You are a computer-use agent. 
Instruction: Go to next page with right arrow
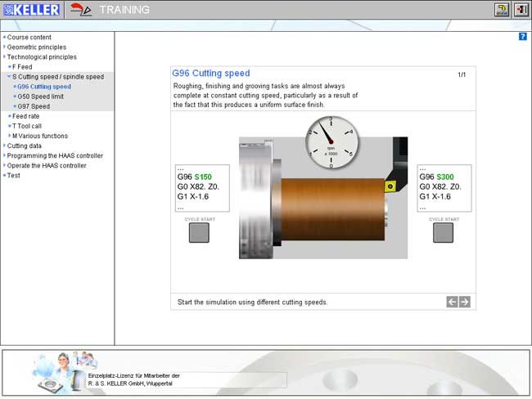click(465, 302)
